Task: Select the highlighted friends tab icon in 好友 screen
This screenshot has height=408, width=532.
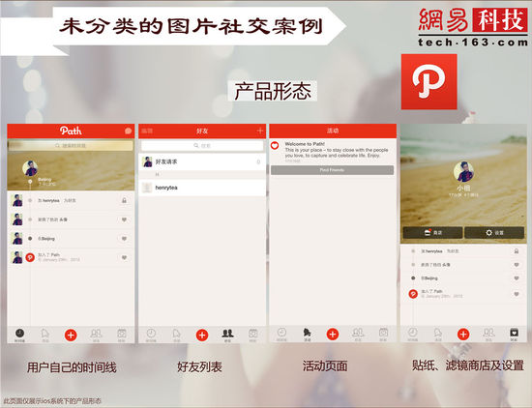Action: [x=227, y=335]
